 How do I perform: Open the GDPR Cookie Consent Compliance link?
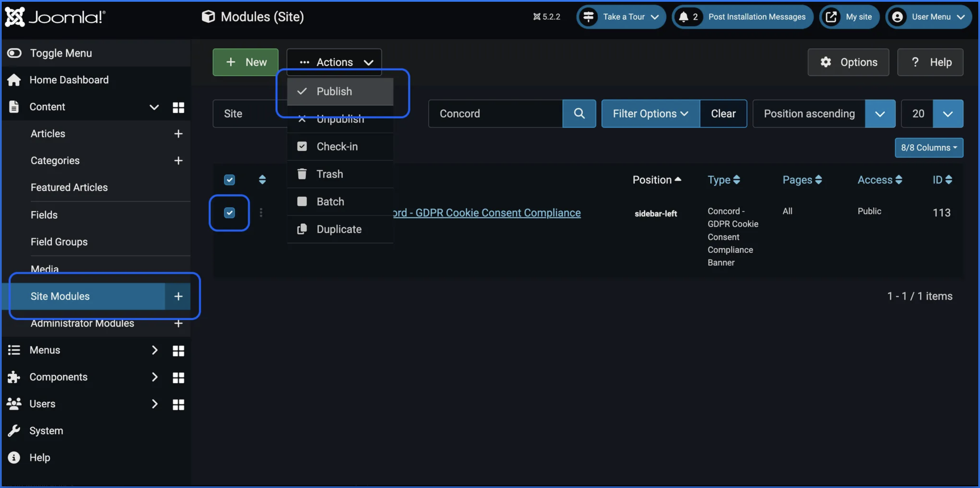pos(487,213)
